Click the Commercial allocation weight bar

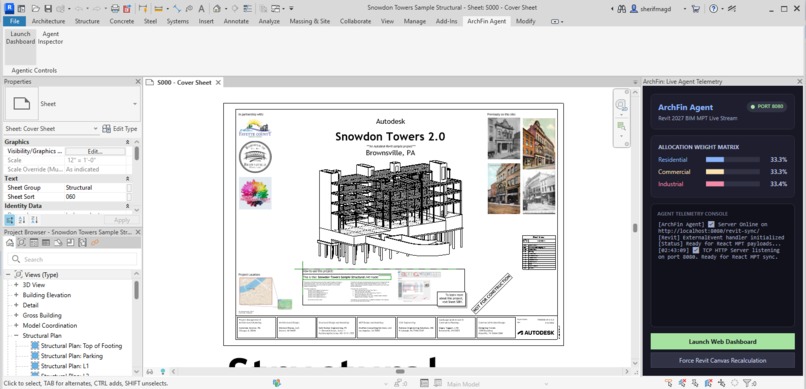(732, 172)
